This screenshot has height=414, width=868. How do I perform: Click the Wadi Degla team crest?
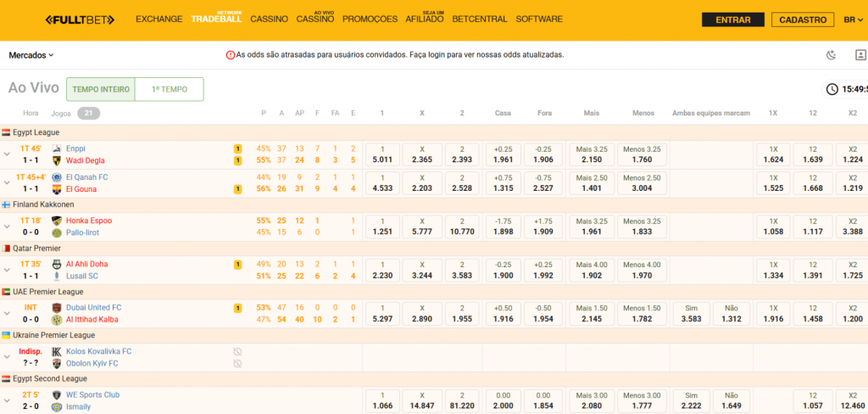tap(57, 160)
